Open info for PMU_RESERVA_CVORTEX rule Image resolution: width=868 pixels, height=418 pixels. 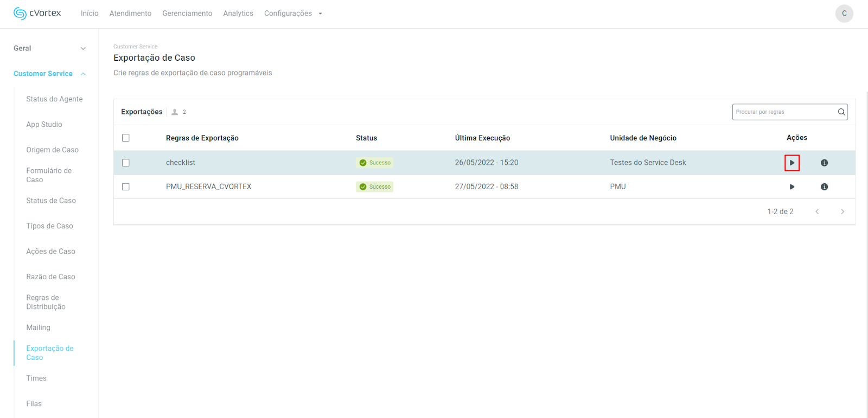coord(824,187)
